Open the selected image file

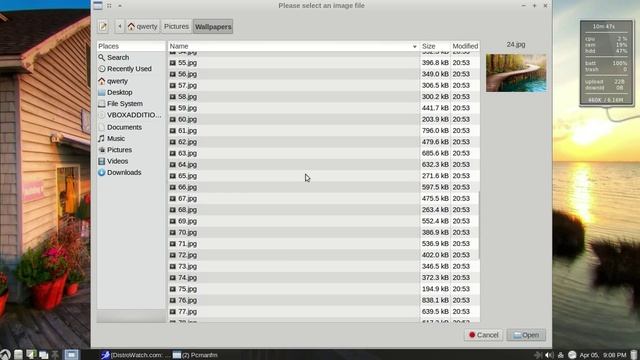click(526, 335)
